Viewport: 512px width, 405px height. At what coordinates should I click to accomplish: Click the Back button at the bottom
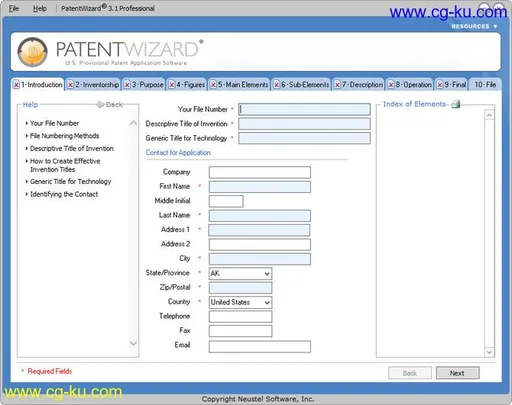pyautogui.click(x=410, y=373)
